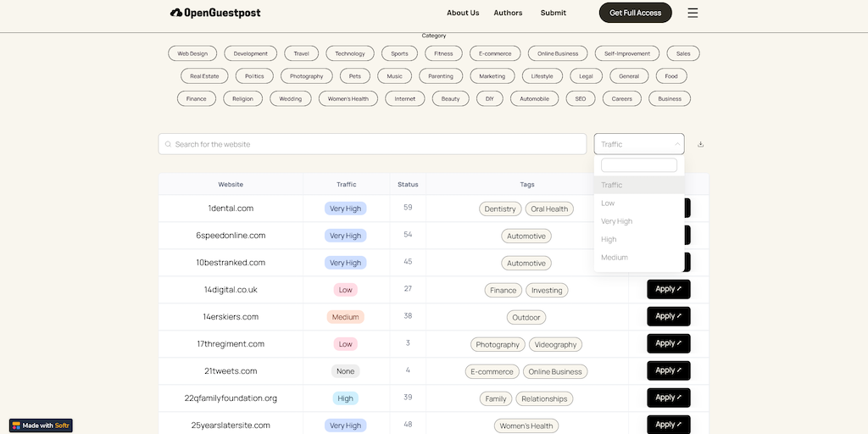Click the Oral Health tag
The height and width of the screenshot is (434, 868).
pyautogui.click(x=549, y=209)
